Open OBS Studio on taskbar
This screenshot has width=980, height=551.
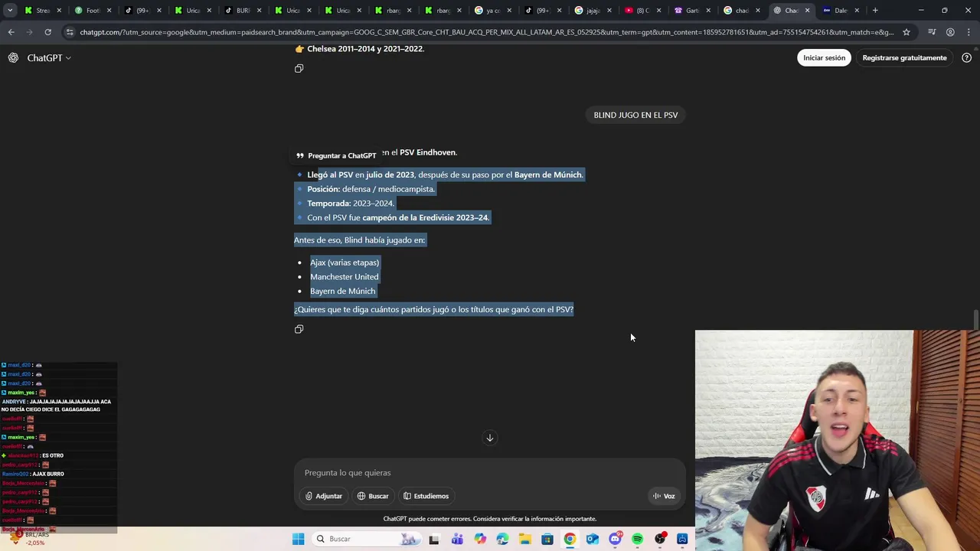click(660, 539)
